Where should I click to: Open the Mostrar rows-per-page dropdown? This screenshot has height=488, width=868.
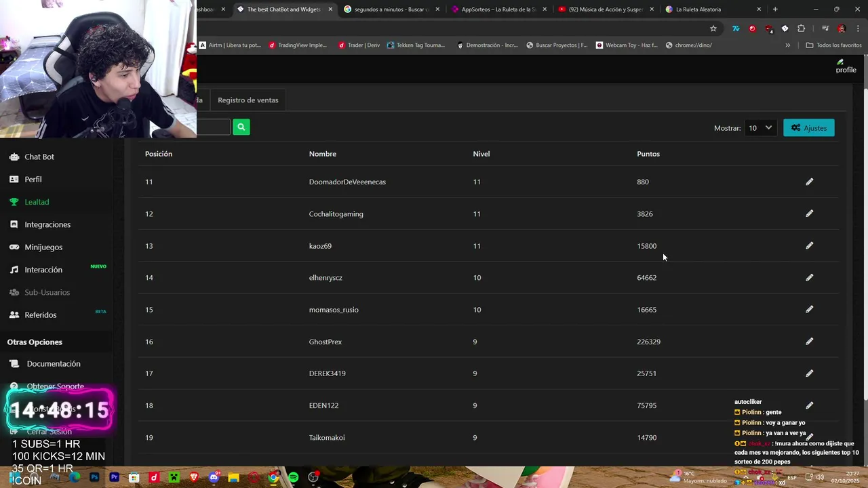click(x=759, y=127)
